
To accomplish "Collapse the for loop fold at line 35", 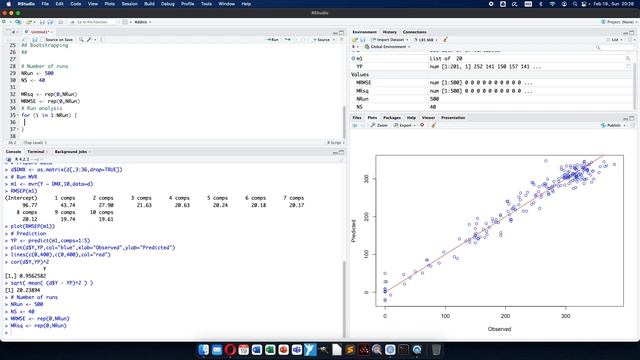I will pyautogui.click(x=18, y=116).
